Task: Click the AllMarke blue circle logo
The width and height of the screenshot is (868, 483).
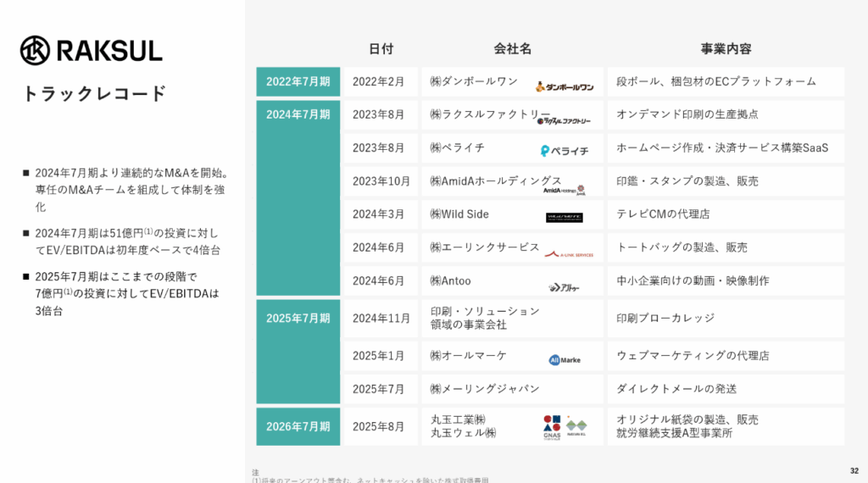Action: (x=564, y=360)
